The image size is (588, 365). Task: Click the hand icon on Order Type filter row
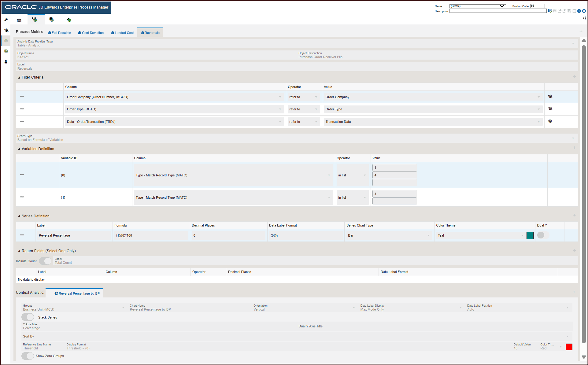[x=550, y=109]
